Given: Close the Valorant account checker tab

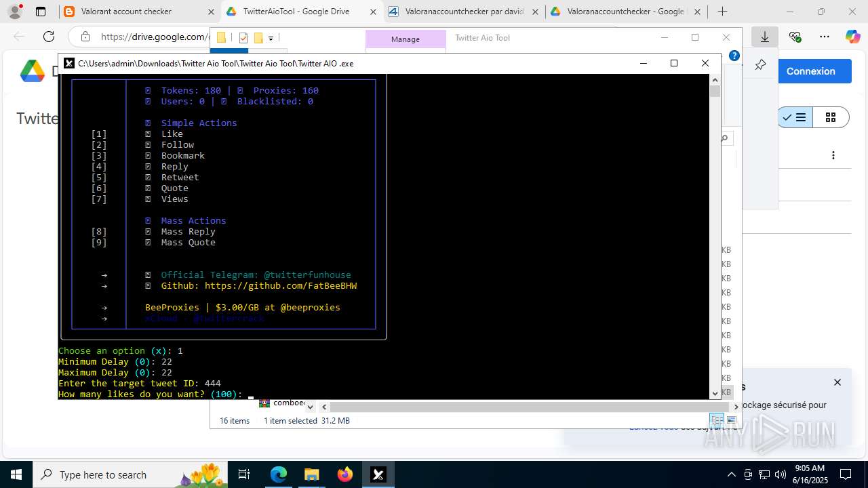Looking at the screenshot, I should [x=211, y=12].
